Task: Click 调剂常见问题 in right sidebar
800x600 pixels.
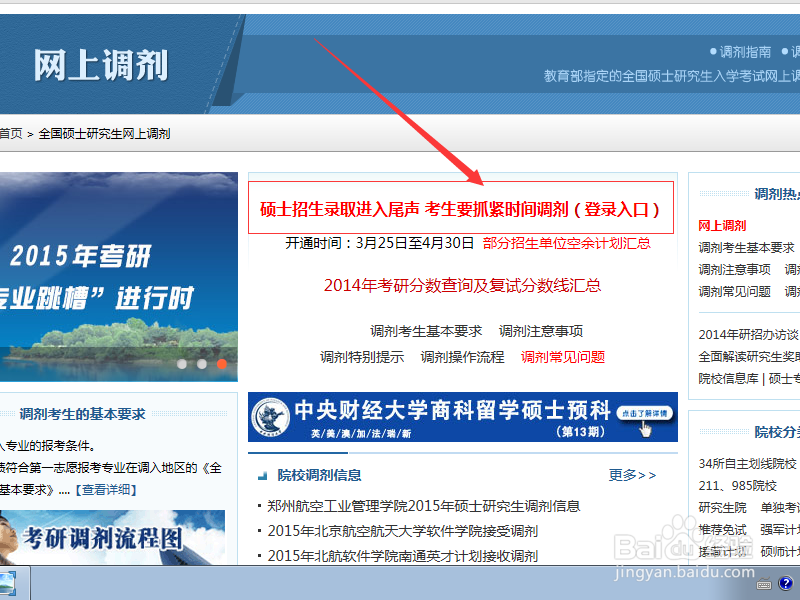Action: (734, 291)
